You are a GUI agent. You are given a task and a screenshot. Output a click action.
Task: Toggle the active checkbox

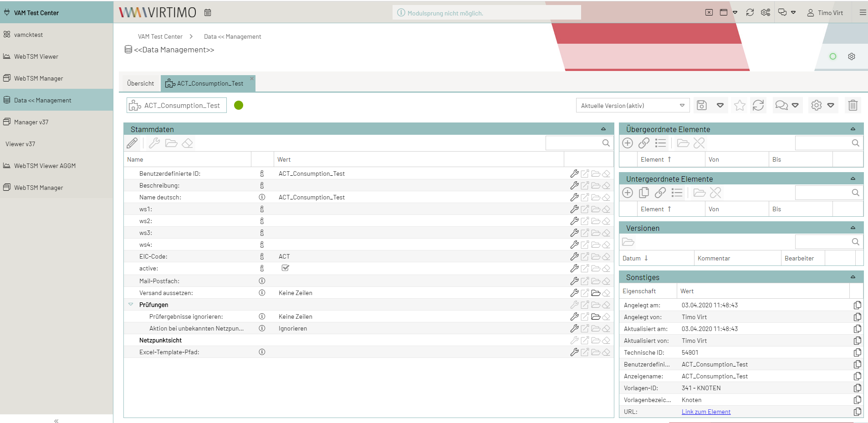tap(286, 268)
